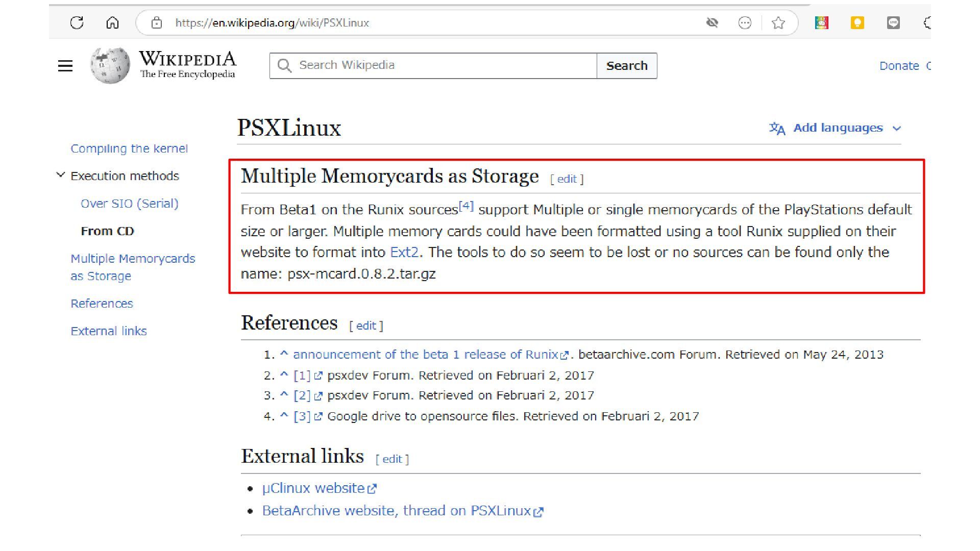
Task: Open the µClinux website external link
Action: click(x=313, y=488)
